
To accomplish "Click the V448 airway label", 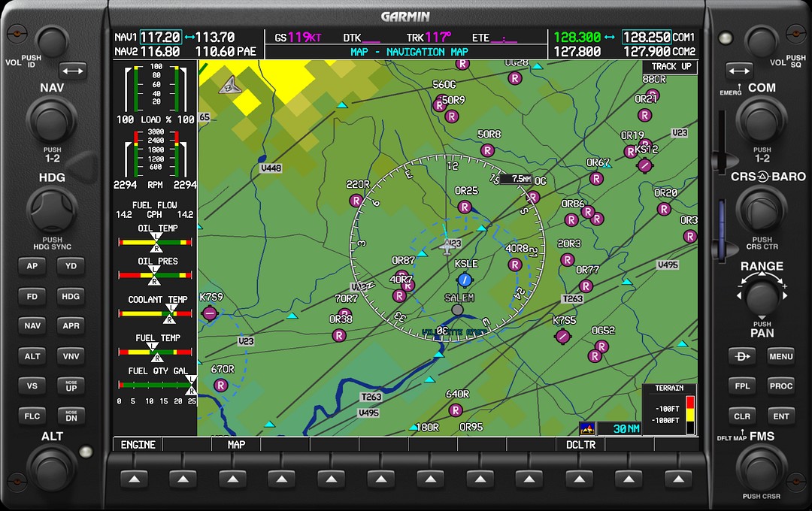I will pos(271,168).
